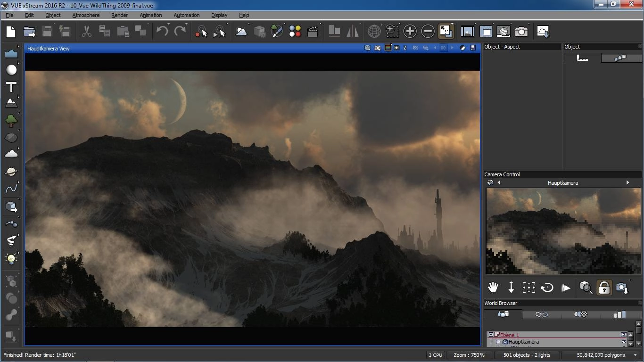Select the spline curve tool

click(x=11, y=189)
